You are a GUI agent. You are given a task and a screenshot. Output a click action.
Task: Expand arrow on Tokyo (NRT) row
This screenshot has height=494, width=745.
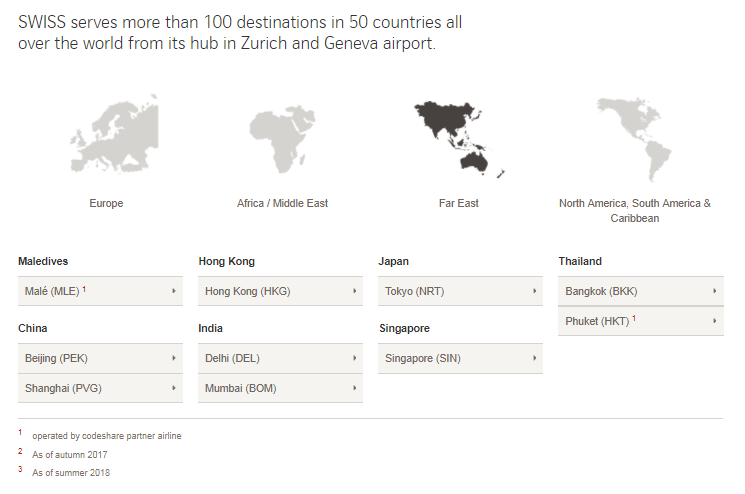tap(535, 291)
